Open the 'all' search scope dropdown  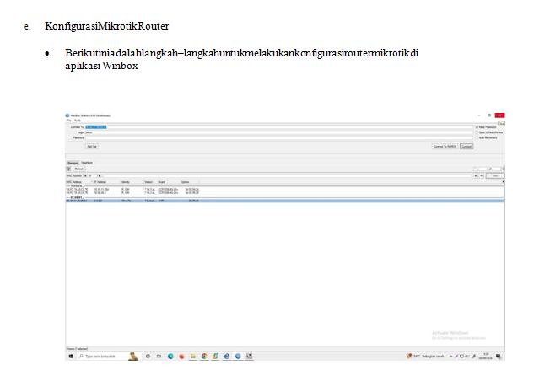pos(503,169)
